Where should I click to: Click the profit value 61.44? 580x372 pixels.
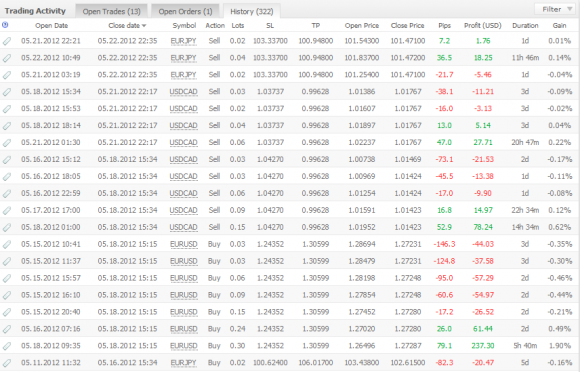click(483, 329)
